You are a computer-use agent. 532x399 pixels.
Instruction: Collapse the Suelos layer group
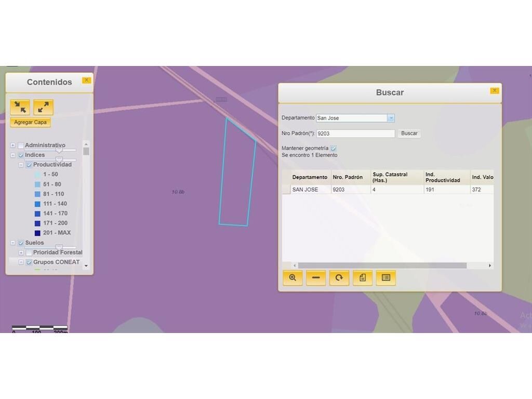pos(13,243)
